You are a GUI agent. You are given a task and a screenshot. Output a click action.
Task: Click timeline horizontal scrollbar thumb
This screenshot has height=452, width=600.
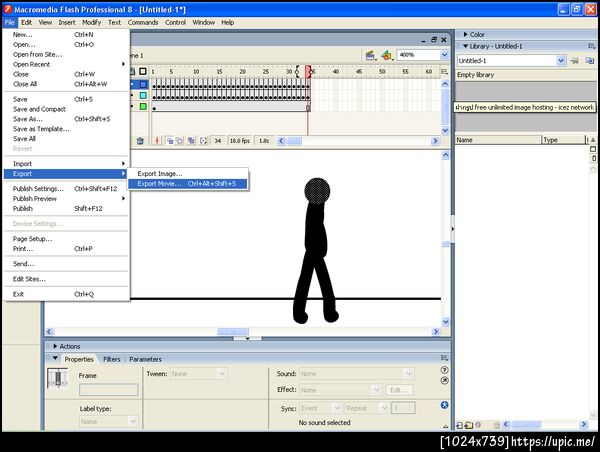click(x=294, y=141)
